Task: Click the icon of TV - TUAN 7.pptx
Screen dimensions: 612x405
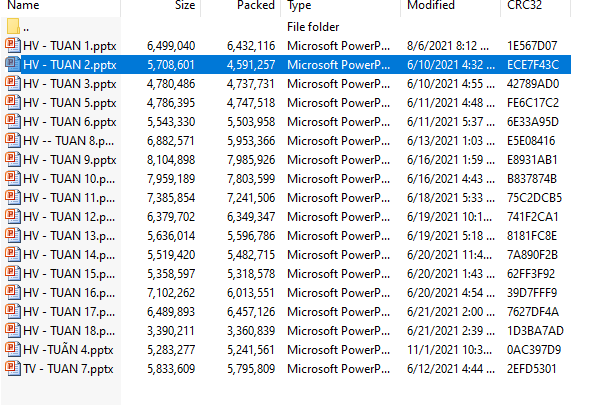Action: 13,369
